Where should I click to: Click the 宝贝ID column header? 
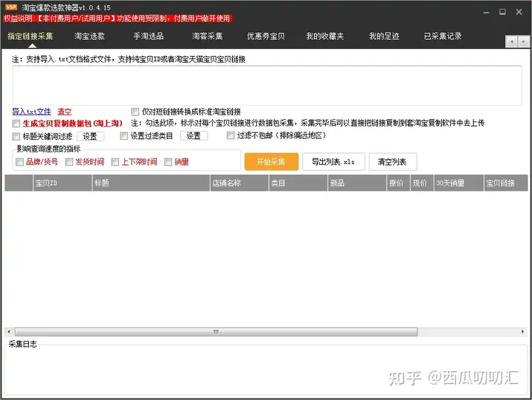(62, 183)
